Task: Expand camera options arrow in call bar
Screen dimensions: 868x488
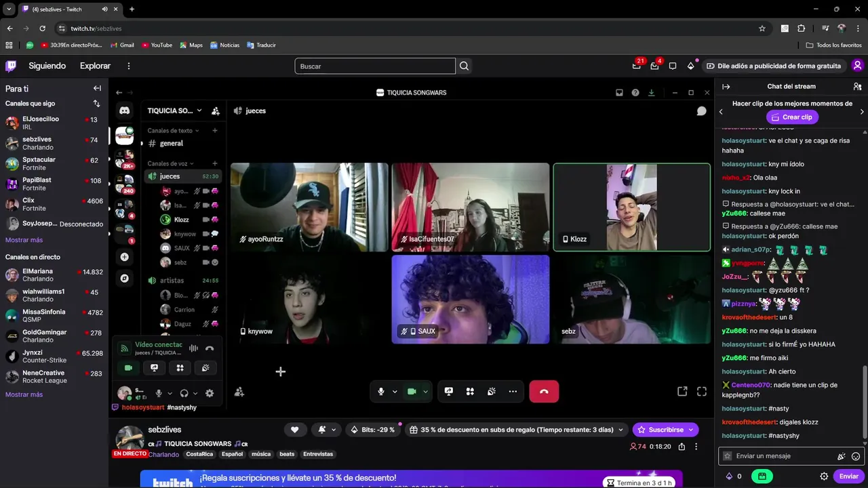Action: coord(426,391)
